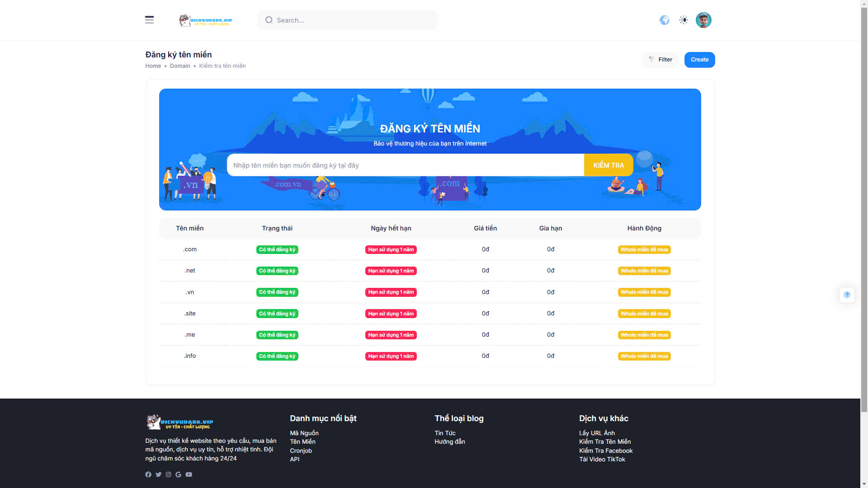Open Kiểm Tra Facebook footer link

point(605,450)
